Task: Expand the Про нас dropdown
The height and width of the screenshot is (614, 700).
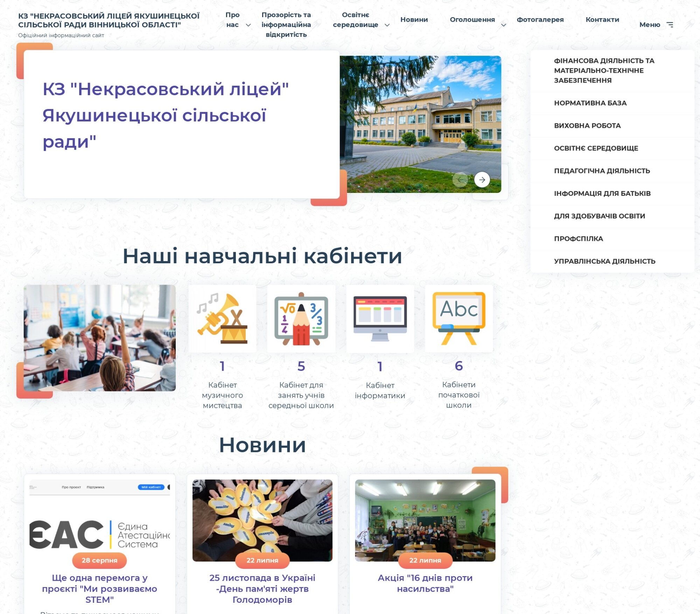Action: tap(248, 25)
